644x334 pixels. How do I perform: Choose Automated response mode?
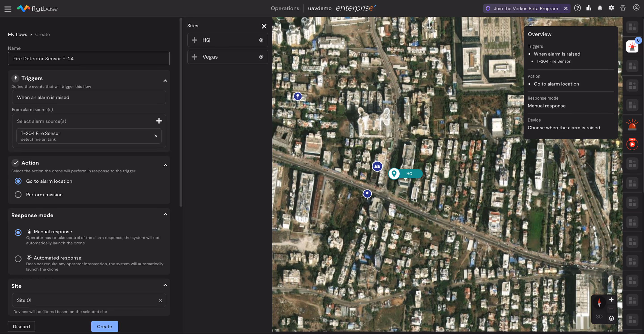(x=18, y=259)
